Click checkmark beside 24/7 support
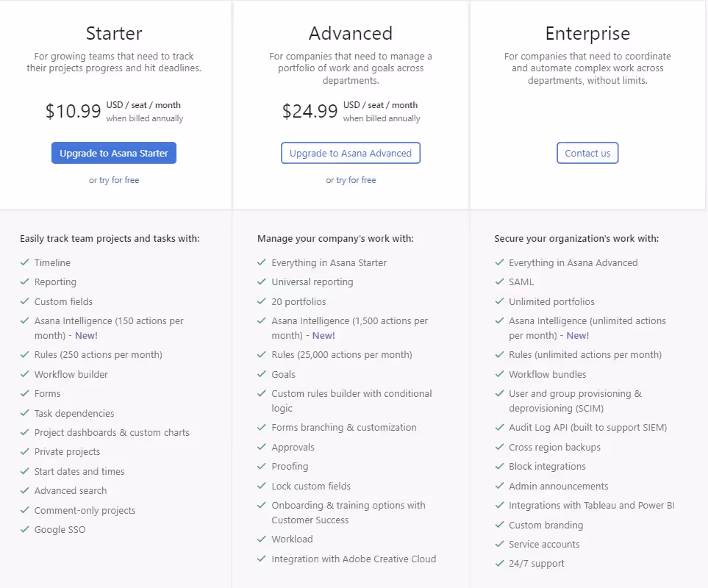 499,563
